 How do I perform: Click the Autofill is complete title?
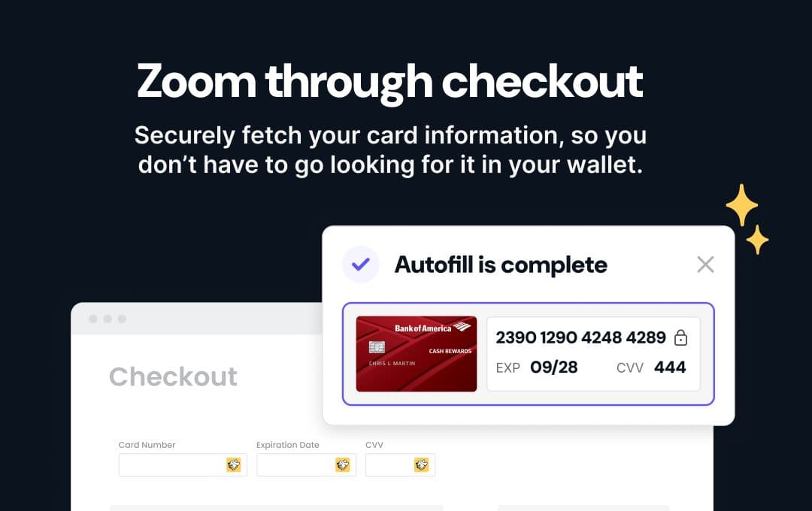tap(501, 265)
